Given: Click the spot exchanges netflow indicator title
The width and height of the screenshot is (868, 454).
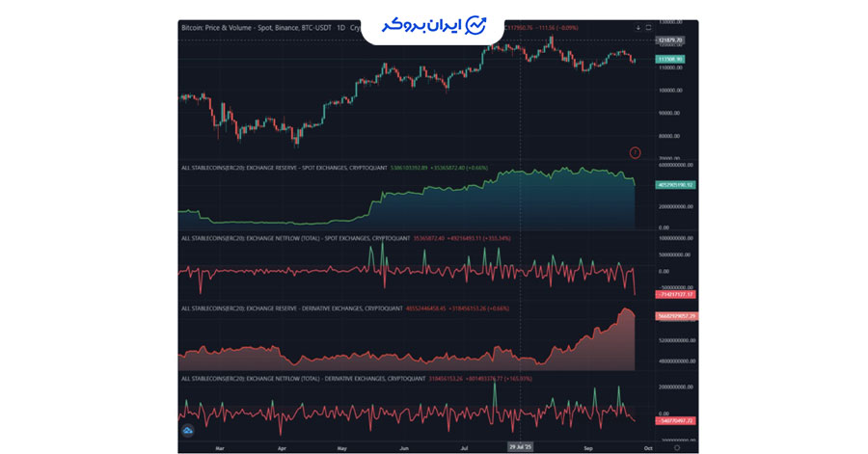Looking at the screenshot, I should (x=296, y=238).
